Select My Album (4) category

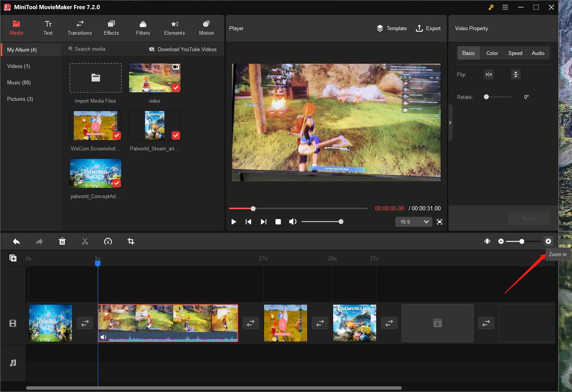[x=31, y=50]
